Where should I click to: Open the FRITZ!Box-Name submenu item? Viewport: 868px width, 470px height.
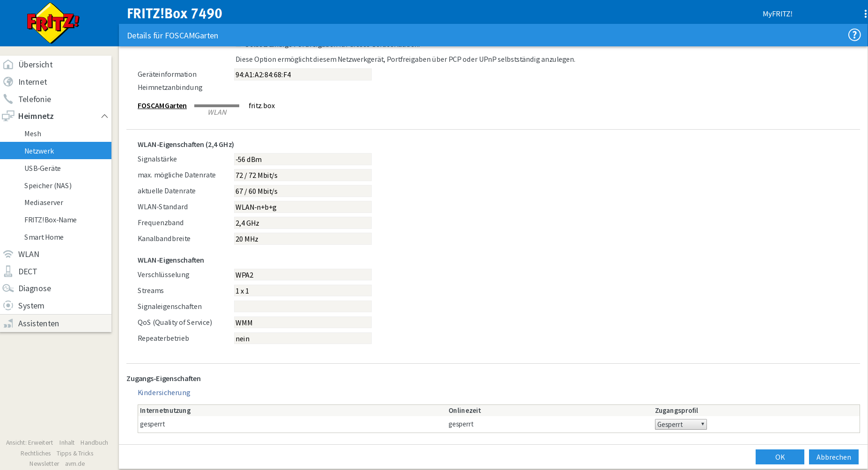click(56, 220)
